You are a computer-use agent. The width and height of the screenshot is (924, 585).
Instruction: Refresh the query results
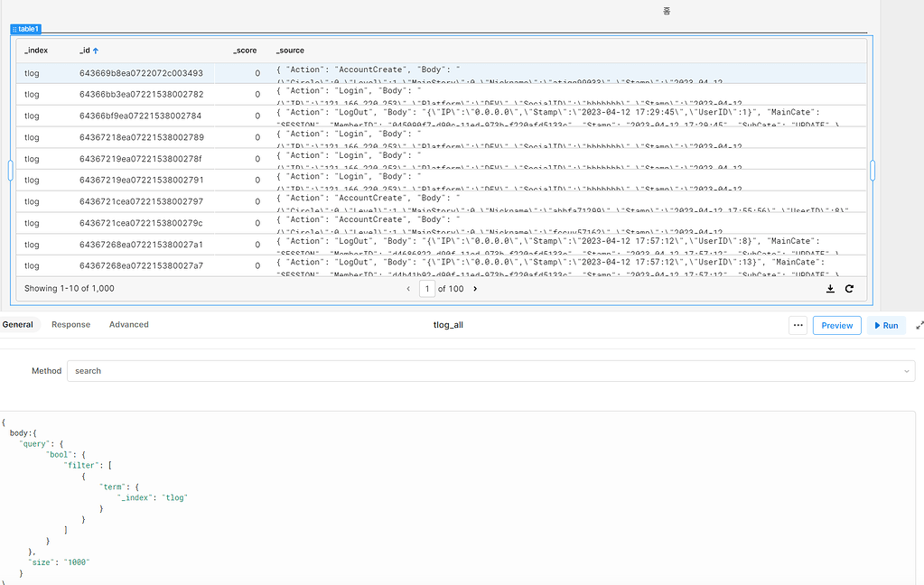(849, 288)
